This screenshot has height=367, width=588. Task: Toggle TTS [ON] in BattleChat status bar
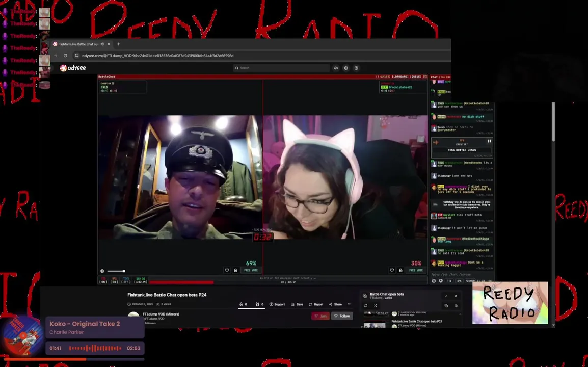[103, 281]
